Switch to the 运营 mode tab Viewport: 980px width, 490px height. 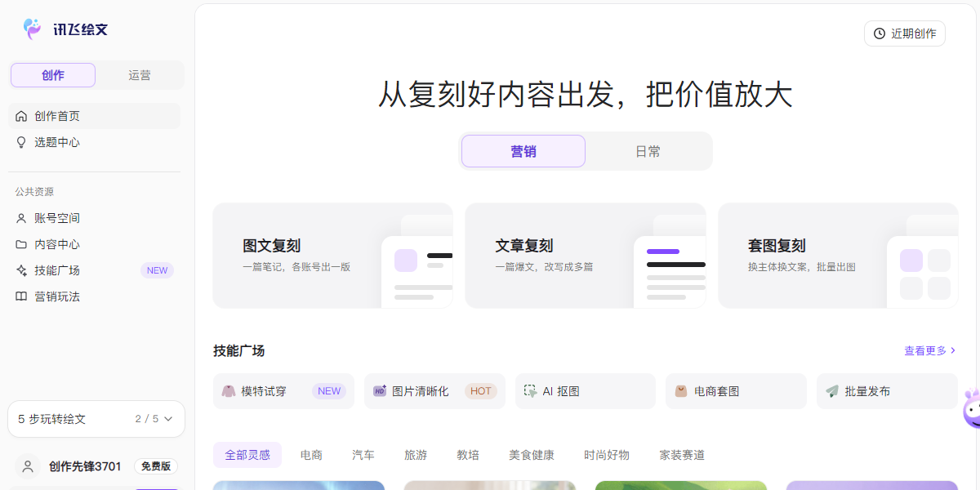(x=140, y=75)
